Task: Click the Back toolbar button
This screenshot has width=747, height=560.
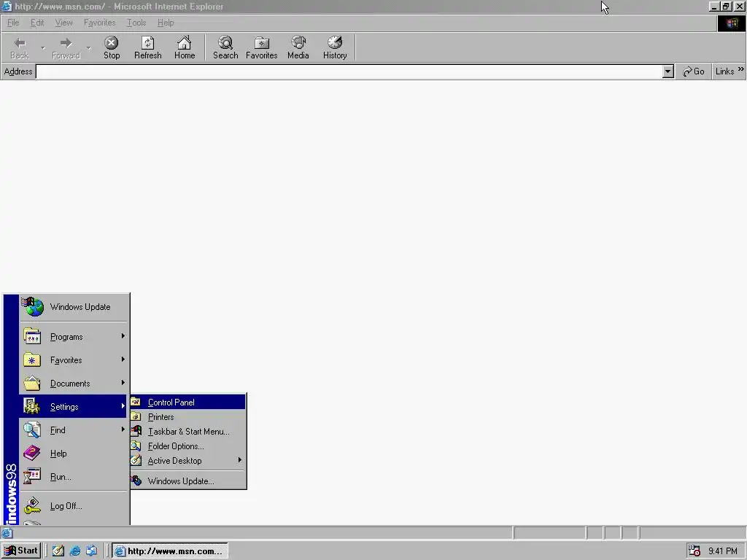Action: point(20,47)
